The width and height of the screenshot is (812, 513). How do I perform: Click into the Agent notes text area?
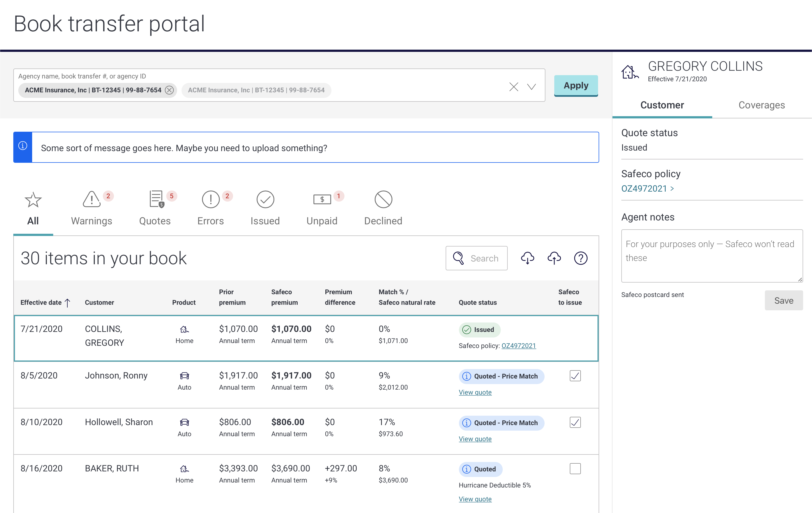(x=711, y=256)
